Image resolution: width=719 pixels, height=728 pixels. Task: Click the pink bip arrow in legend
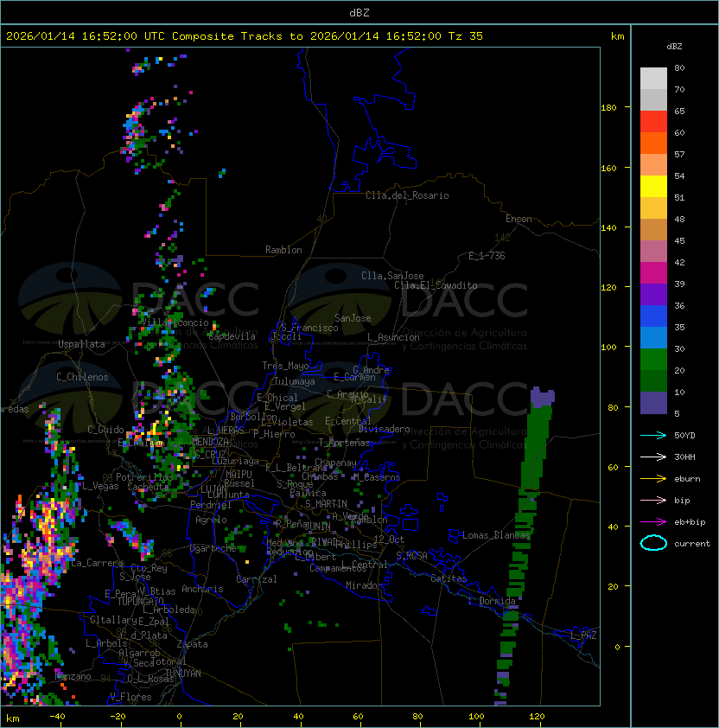(653, 500)
